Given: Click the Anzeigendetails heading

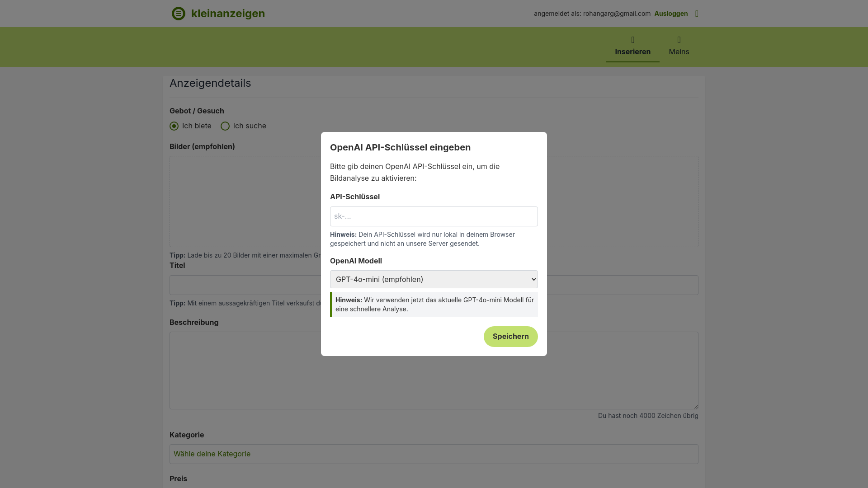Looking at the screenshot, I should point(210,83).
